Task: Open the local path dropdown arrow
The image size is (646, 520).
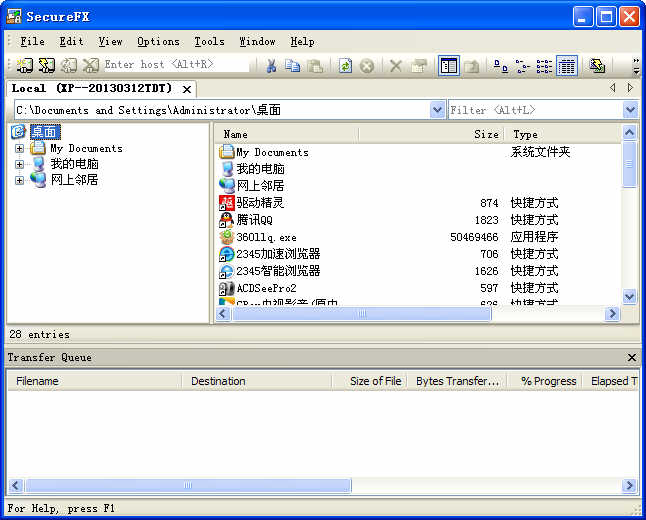Action: (x=437, y=110)
